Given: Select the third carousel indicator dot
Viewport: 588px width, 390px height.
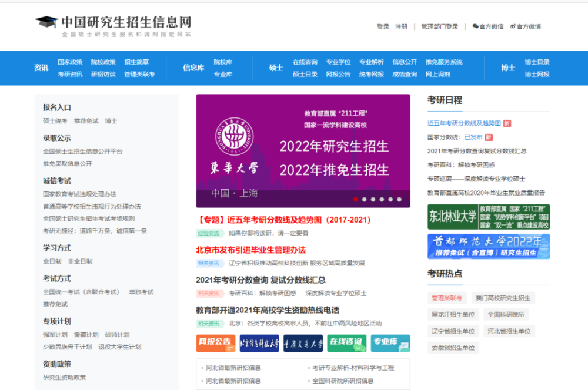Looking at the screenshot, I should click(373, 200).
